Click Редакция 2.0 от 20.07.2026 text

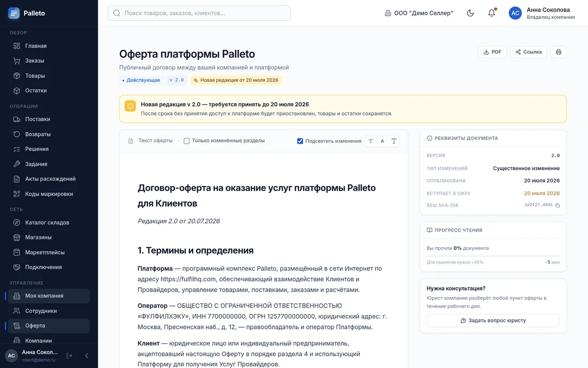pyautogui.click(x=179, y=221)
